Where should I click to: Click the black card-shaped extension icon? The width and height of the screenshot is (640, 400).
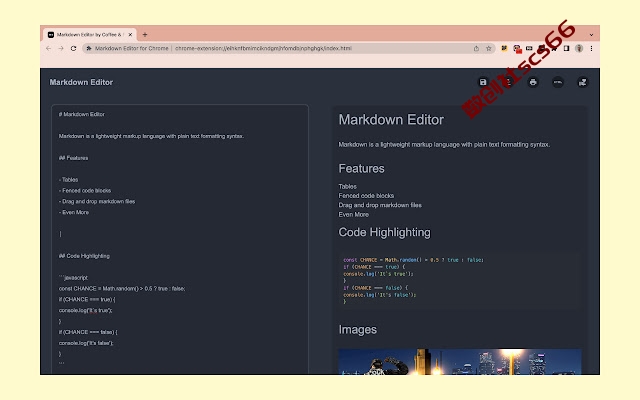click(x=529, y=48)
